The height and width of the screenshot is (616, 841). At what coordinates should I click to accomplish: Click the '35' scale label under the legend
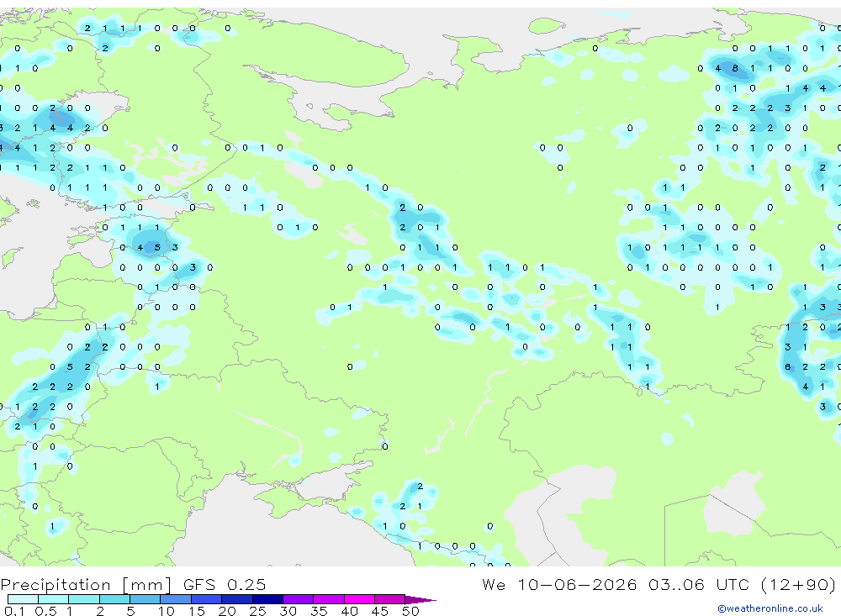coord(319,611)
